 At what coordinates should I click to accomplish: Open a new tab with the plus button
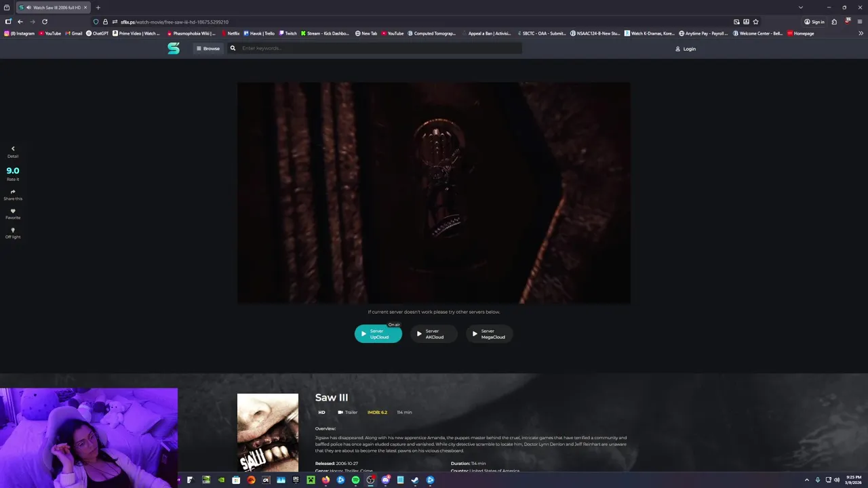98,7
